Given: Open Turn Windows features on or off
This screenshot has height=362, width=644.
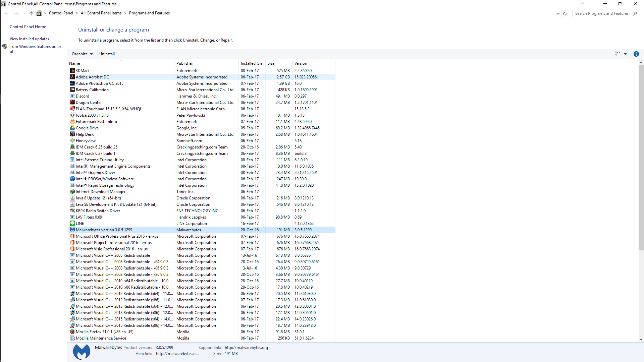Looking at the screenshot, I should coord(35,49).
